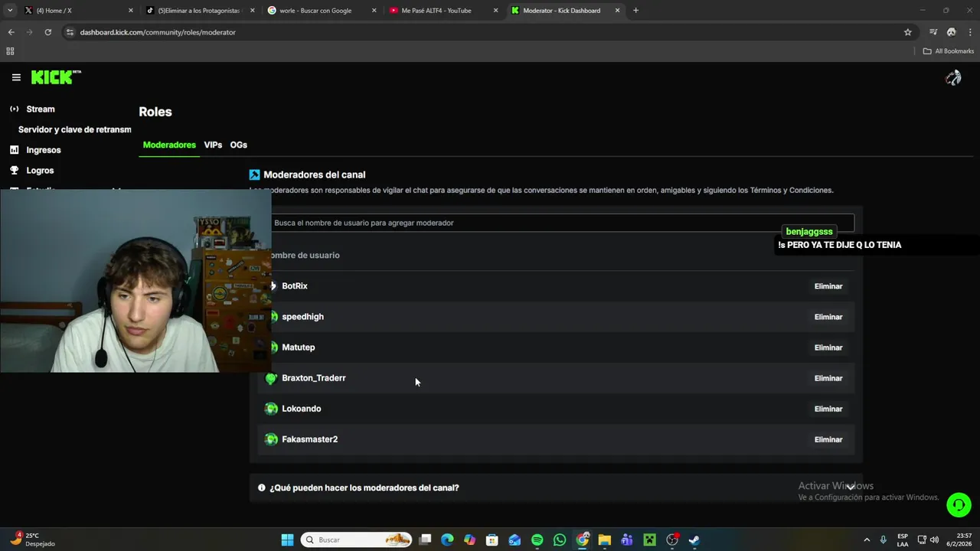Open Steam from the taskbar
This screenshot has height=551, width=980.
(x=694, y=540)
